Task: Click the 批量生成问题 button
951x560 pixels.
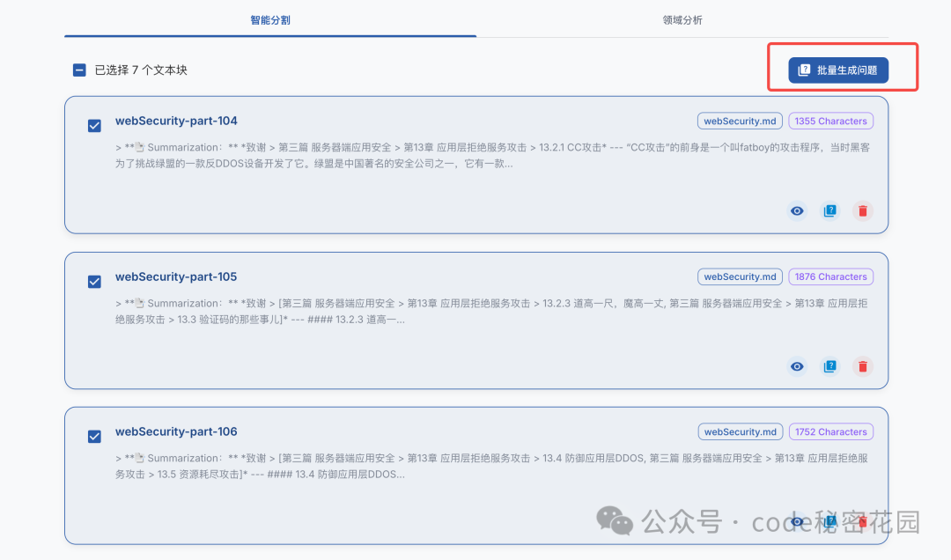Action: coord(838,70)
